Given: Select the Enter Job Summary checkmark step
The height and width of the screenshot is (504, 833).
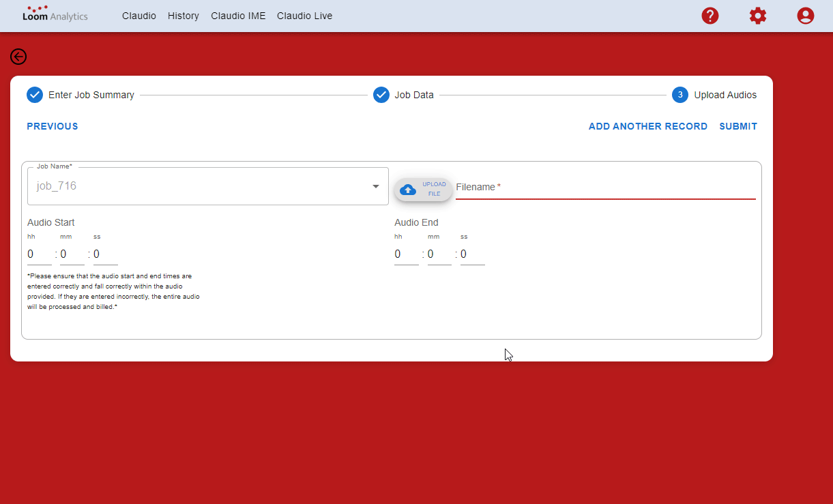Looking at the screenshot, I should pos(35,95).
